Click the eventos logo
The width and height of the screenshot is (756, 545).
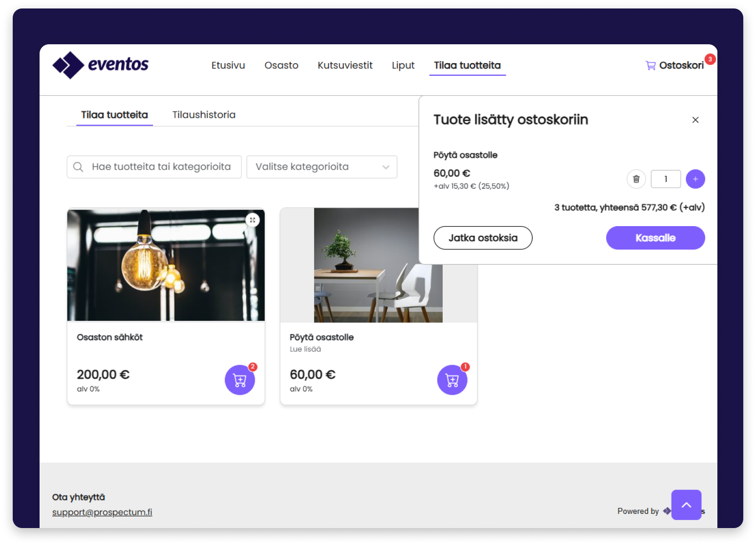pos(100,65)
